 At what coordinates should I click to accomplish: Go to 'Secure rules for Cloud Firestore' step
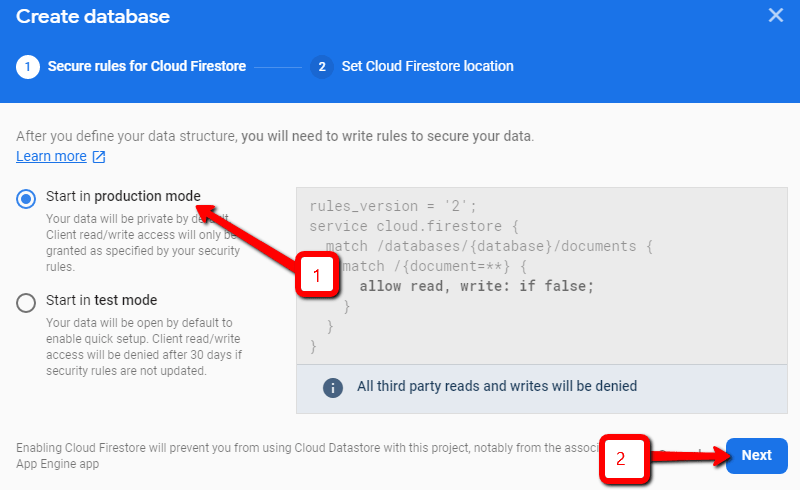[x=147, y=67]
